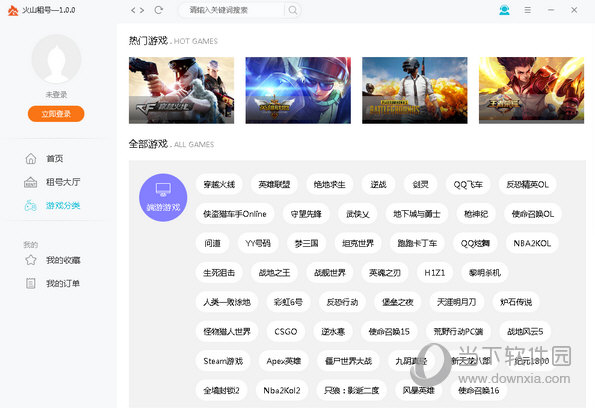Select the 问道 game tag
Image resolution: width=595 pixels, height=408 pixels.
coord(212,243)
